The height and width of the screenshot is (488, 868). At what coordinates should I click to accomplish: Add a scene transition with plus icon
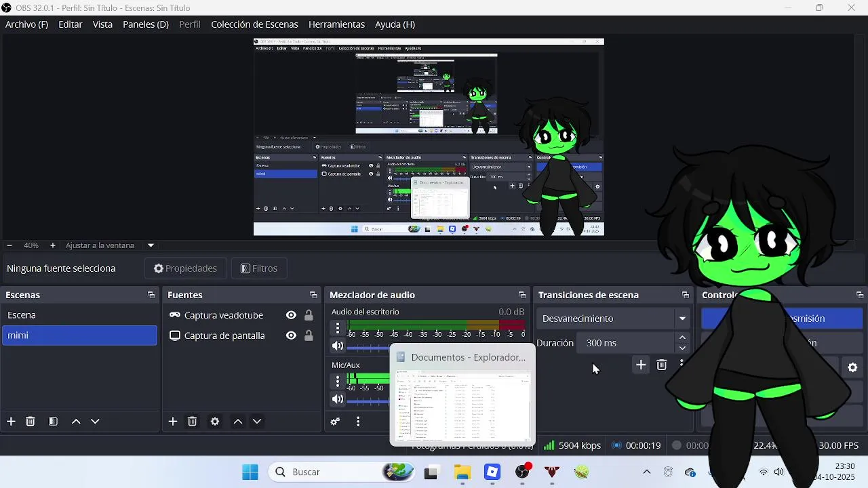[641, 365]
